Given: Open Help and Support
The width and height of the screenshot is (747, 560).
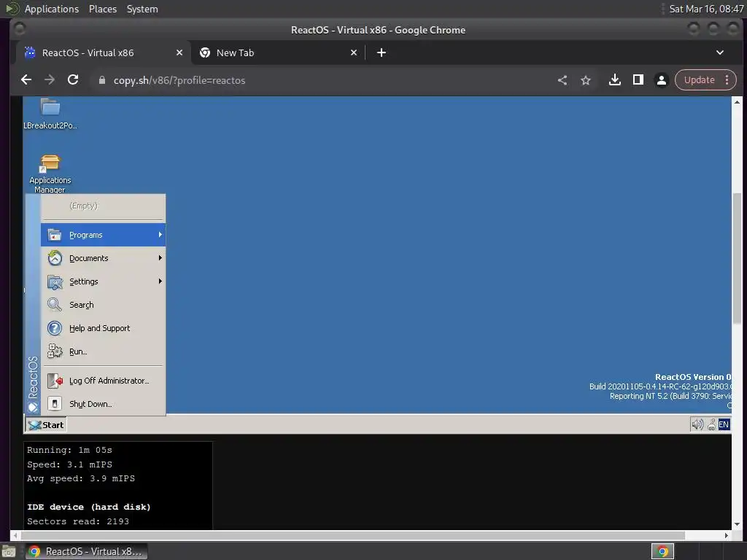Looking at the screenshot, I should click(103, 328).
